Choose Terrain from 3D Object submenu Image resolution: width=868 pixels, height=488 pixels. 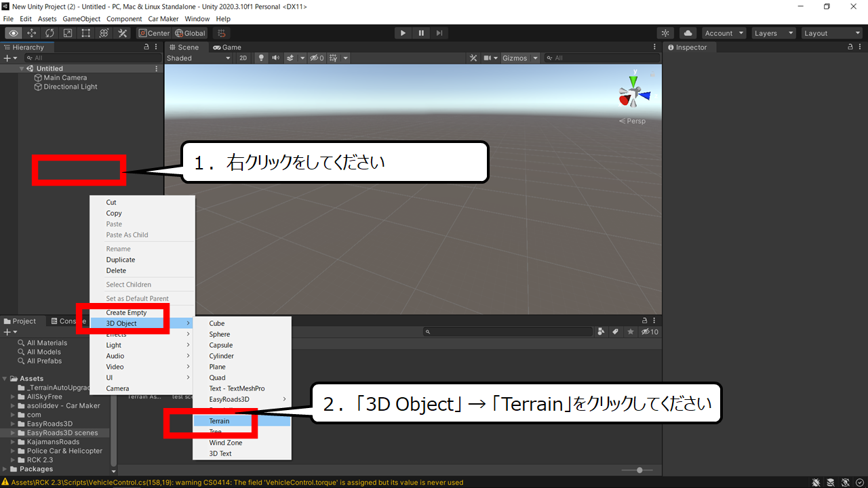pos(242,421)
